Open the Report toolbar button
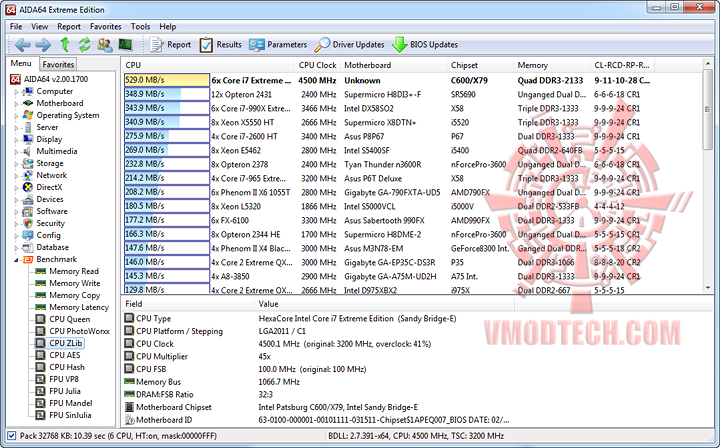 pos(170,45)
